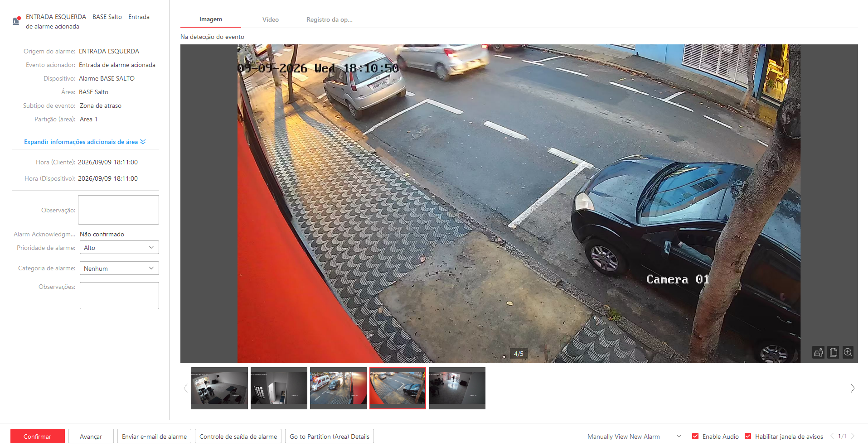Image resolution: width=868 pixels, height=446 pixels.
Task: Click the person and vehicle search icon
Action: [819, 352]
